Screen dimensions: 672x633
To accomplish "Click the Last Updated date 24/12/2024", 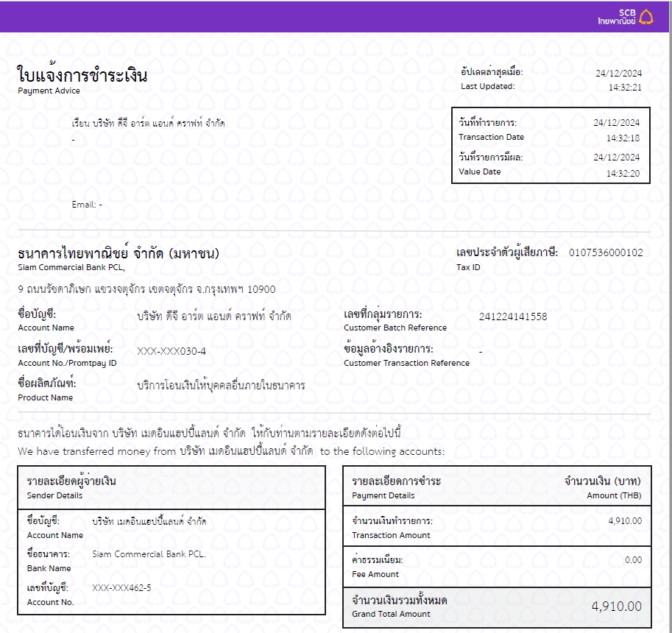I will pyautogui.click(x=618, y=74).
